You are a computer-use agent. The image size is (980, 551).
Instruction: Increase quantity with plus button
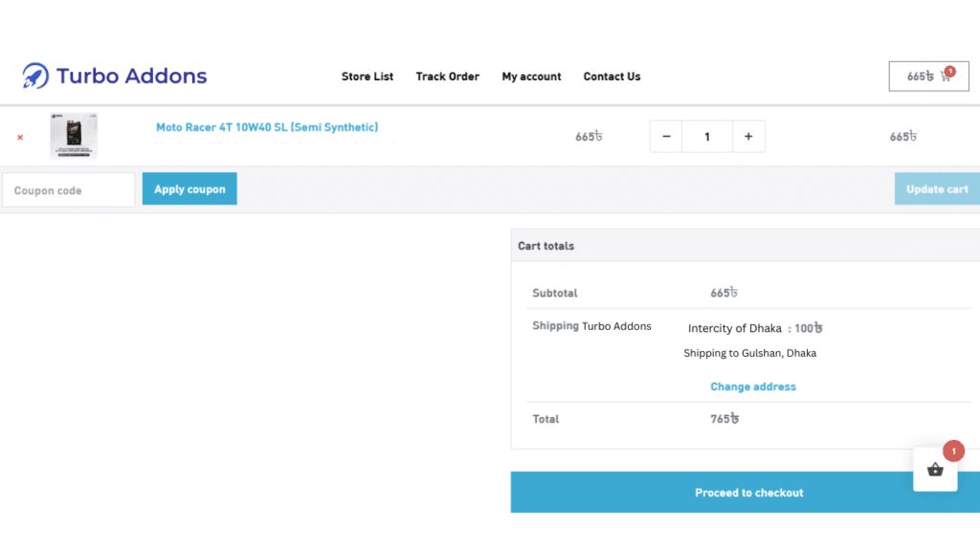click(748, 136)
